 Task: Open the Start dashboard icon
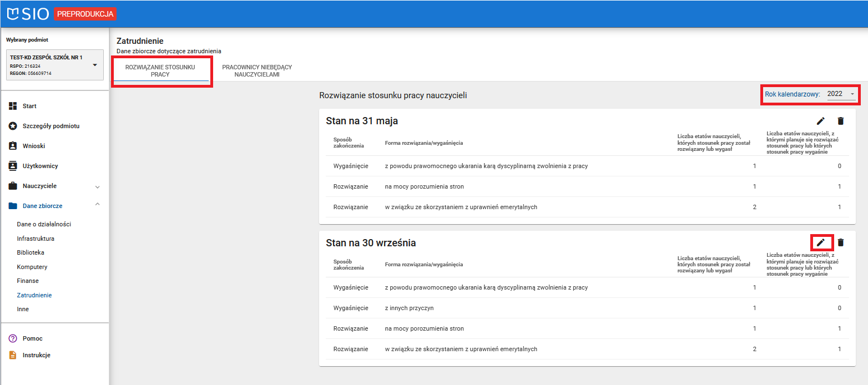tap(13, 106)
